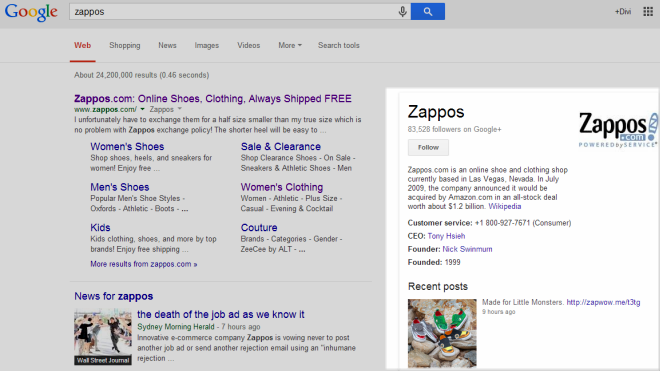660x371 pixels.
Task: Switch to the News tab
Action: [x=168, y=45]
